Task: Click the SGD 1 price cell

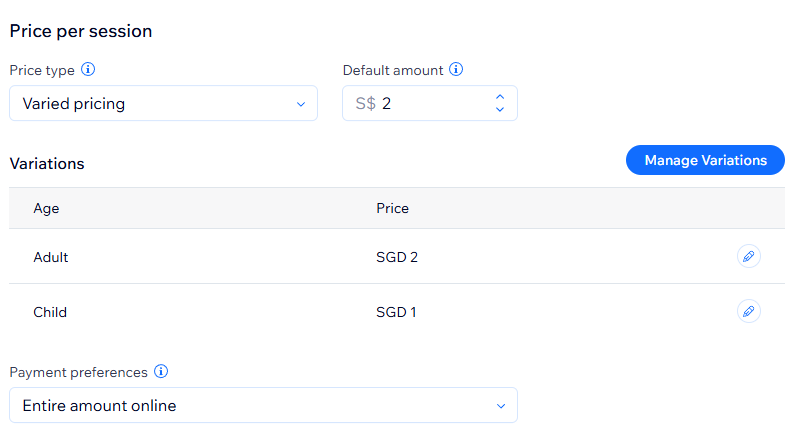Action: click(396, 312)
